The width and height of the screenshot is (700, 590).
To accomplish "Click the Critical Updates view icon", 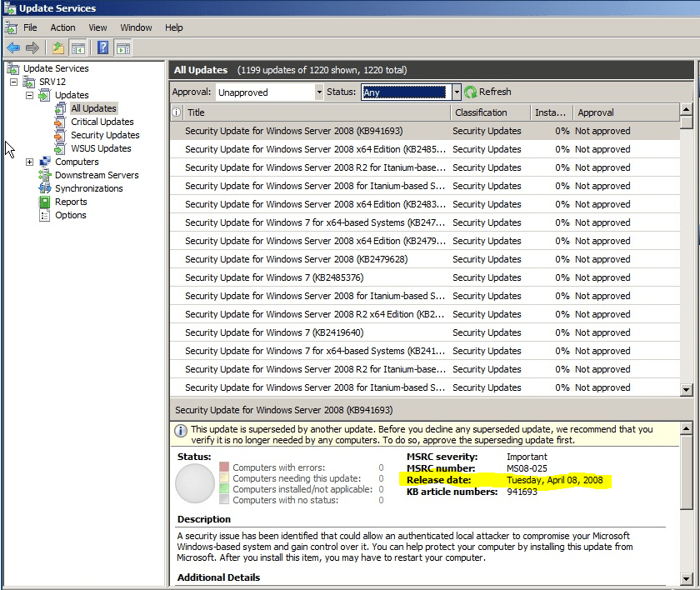I will click(60, 122).
